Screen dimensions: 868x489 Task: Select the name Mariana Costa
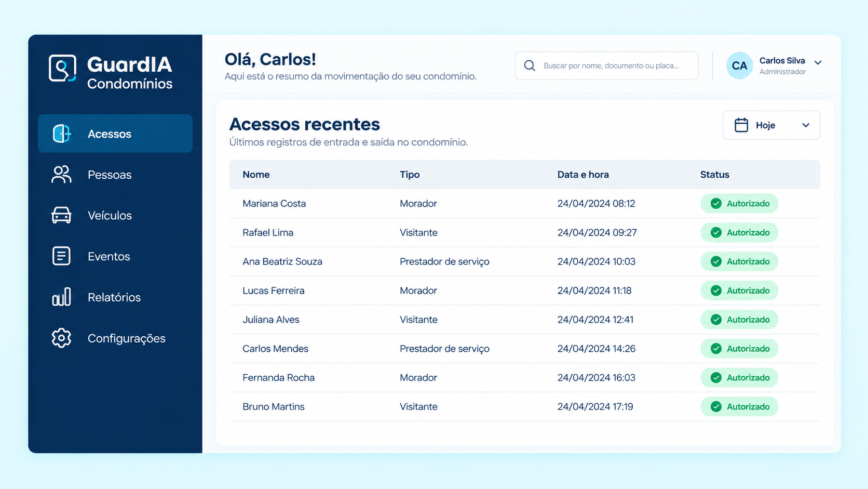(274, 203)
